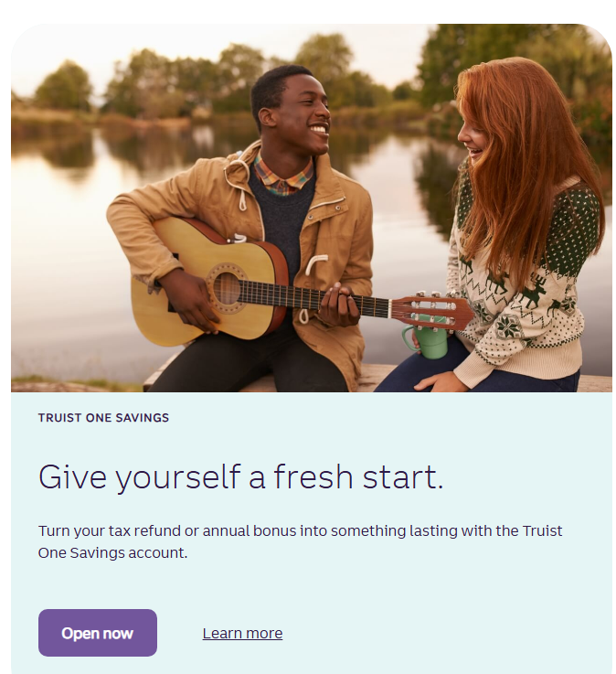
Task: Click the guitar fretboard neck
Action: coord(315,295)
